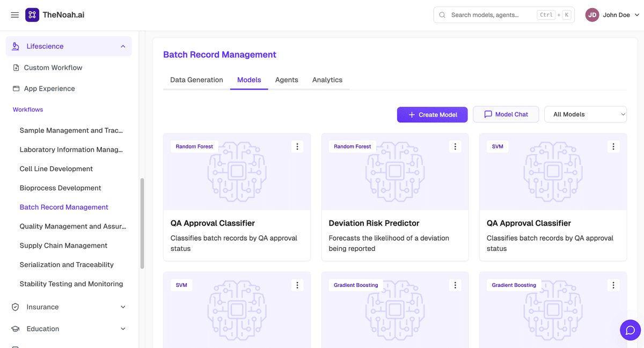The height and width of the screenshot is (348, 644).
Task: Open the hamburger menu icon
Action: (15, 15)
